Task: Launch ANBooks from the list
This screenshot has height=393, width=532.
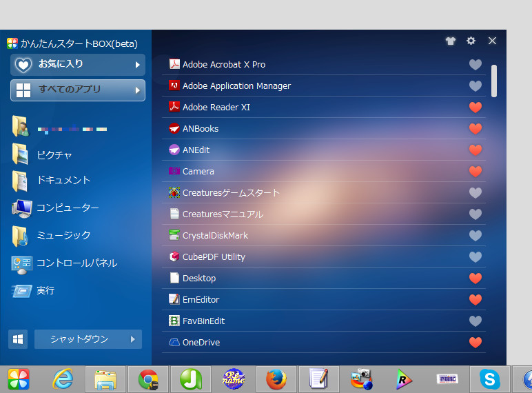Action: [x=324, y=129]
